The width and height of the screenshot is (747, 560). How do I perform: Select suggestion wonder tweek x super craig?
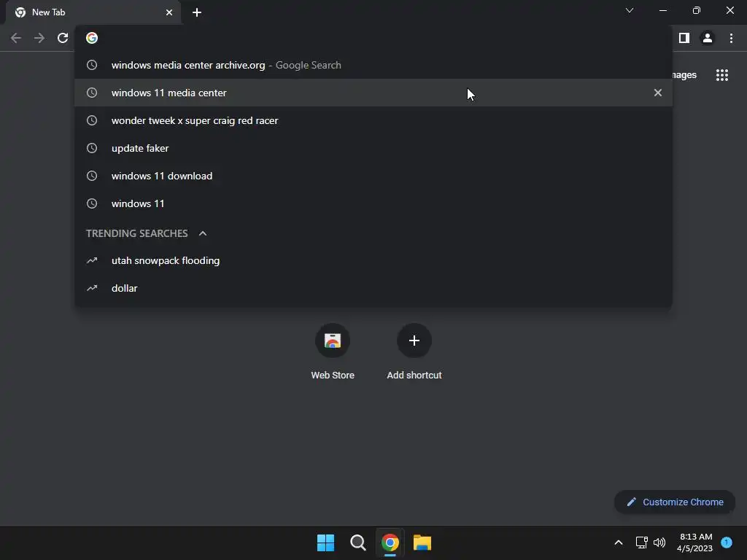[x=373, y=120]
